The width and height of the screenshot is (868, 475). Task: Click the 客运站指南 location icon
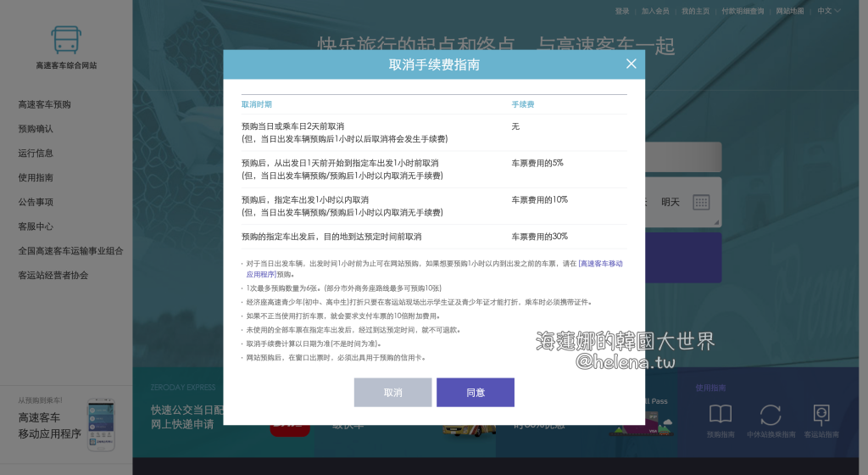coord(821,414)
